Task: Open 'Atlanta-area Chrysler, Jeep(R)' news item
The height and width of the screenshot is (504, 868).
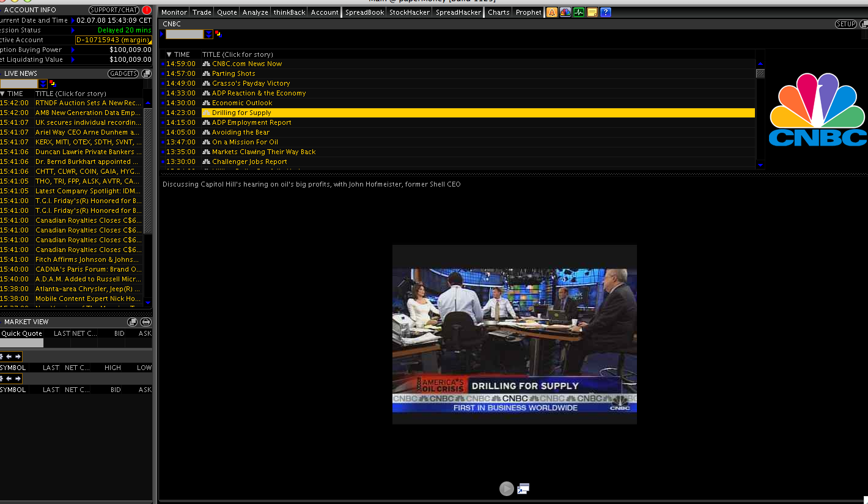Action: tap(87, 289)
